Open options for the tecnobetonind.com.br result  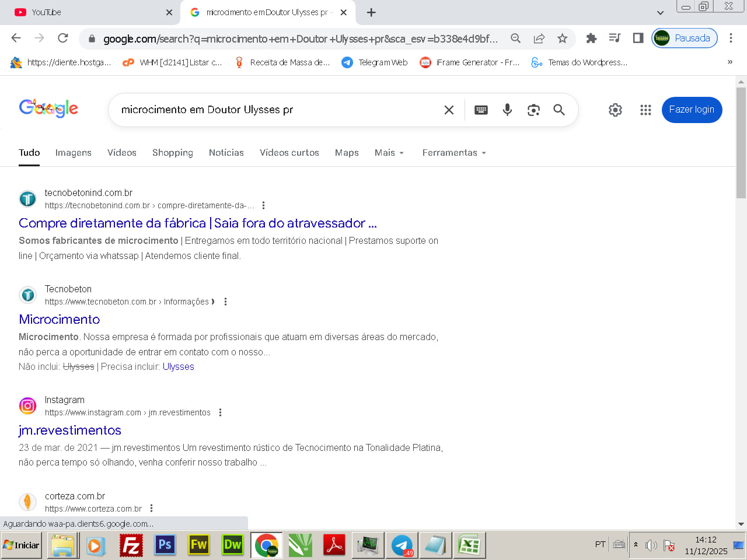pos(264,205)
